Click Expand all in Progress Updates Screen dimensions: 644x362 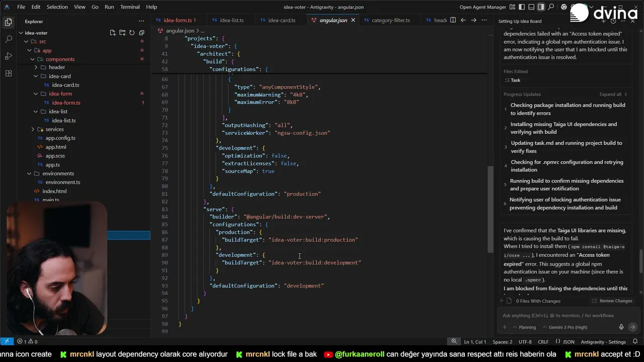pos(613,95)
